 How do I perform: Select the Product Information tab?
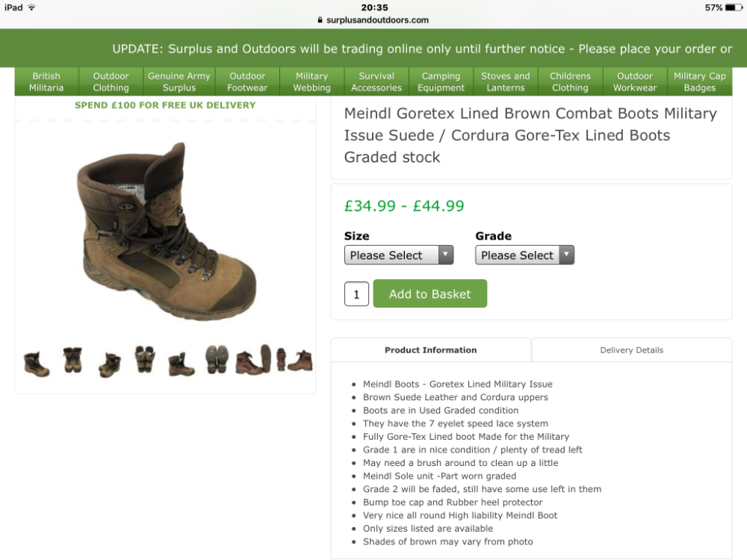[431, 350]
